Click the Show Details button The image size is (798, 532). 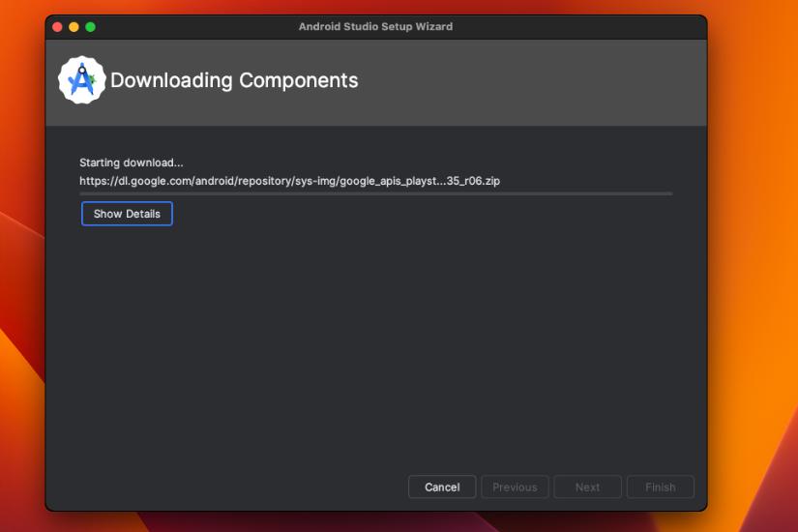127,214
